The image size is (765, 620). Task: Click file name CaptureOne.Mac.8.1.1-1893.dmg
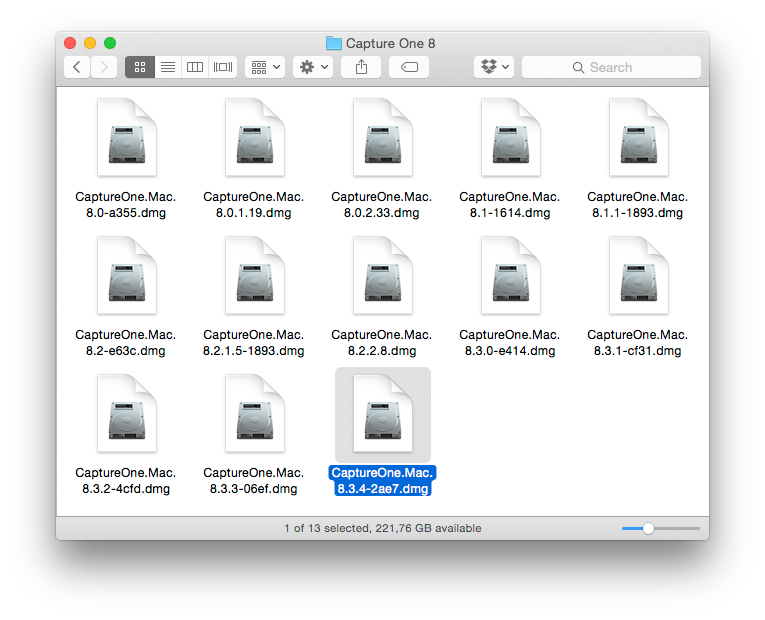(638, 205)
